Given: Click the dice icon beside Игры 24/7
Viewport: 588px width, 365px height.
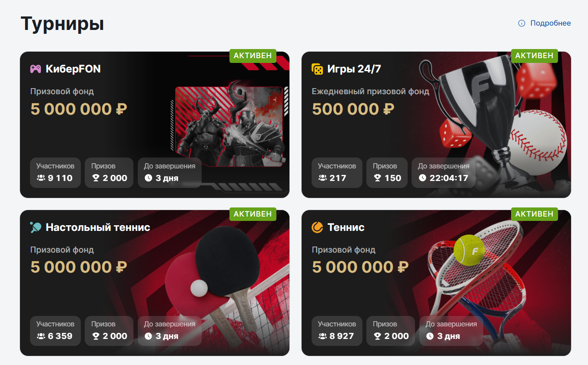Looking at the screenshot, I should coord(317,69).
